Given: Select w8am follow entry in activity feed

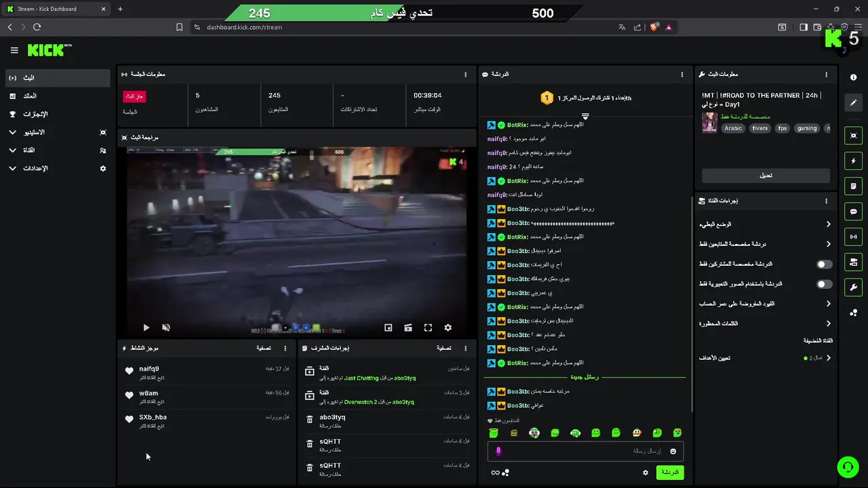Looking at the screenshot, I should pos(207,396).
